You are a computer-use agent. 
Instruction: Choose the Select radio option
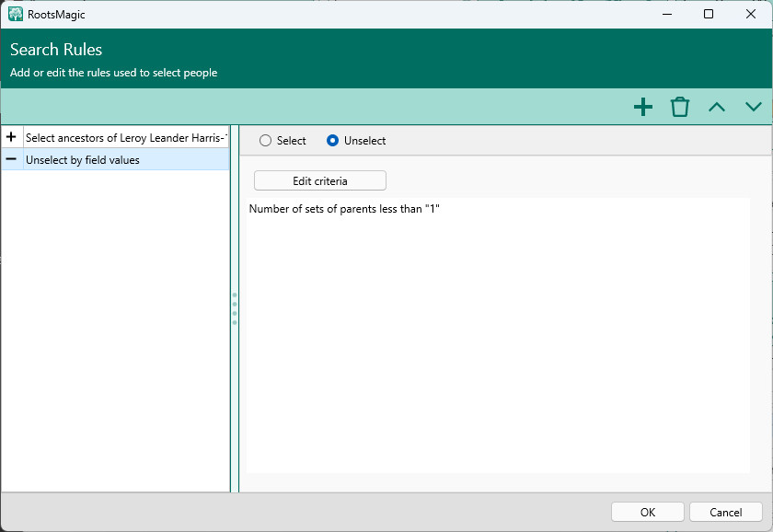(266, 141)
